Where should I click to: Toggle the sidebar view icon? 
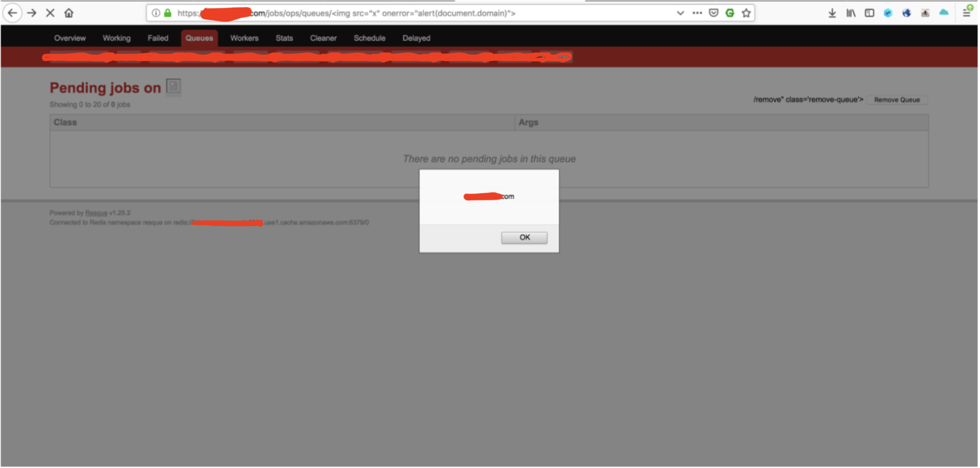coord(870,13)
